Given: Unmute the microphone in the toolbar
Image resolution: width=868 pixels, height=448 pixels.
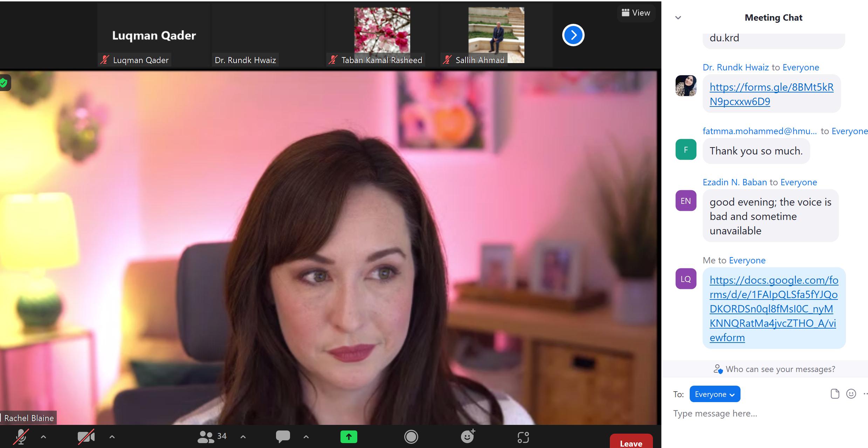Looking at the screenshot, I should point(21,437).
